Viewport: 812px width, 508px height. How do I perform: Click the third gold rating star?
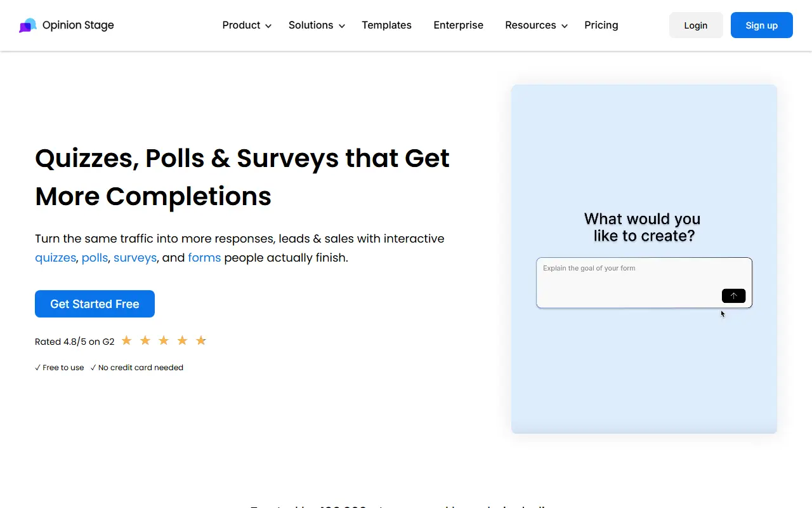point(164,341)
